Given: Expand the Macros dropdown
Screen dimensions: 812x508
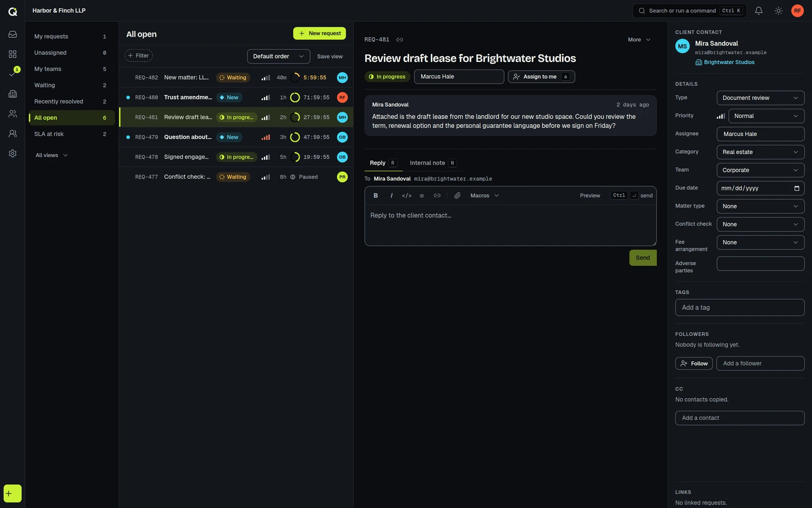Looking at the screenshot, I should 485,196.
